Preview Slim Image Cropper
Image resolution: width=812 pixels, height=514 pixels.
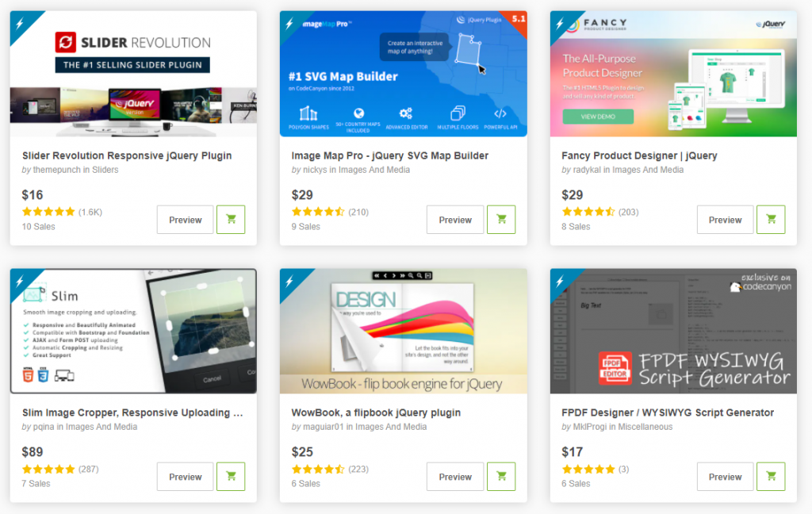[x=186, y=477]
